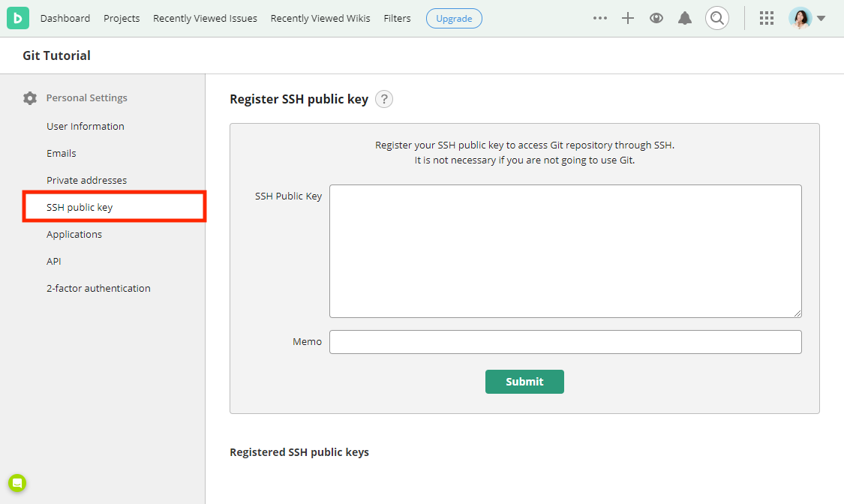Image resolution: width=844 pixels, height=504 pixels.
Task: Open API settings
Action: tap(54, 262)
